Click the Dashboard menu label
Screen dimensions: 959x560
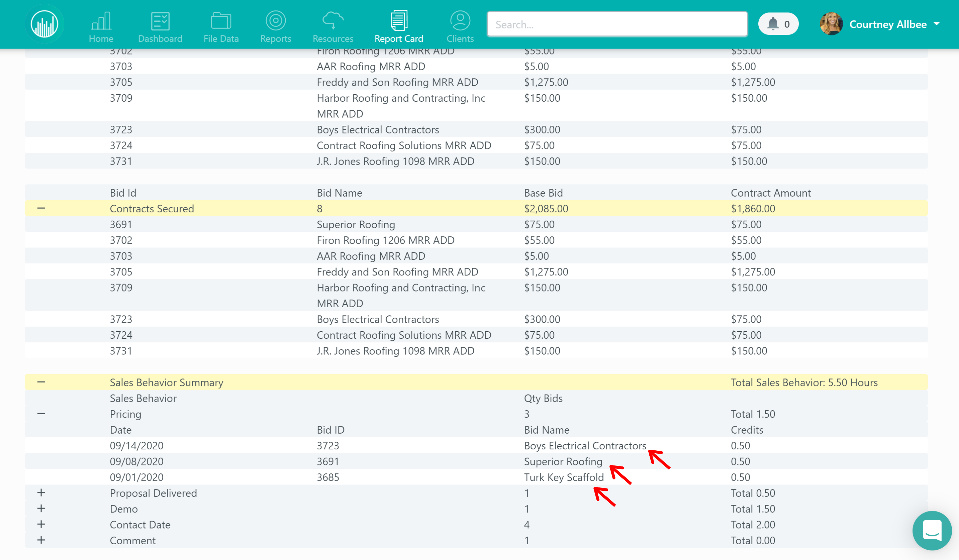pyautogui.click(x=160, y=39)
